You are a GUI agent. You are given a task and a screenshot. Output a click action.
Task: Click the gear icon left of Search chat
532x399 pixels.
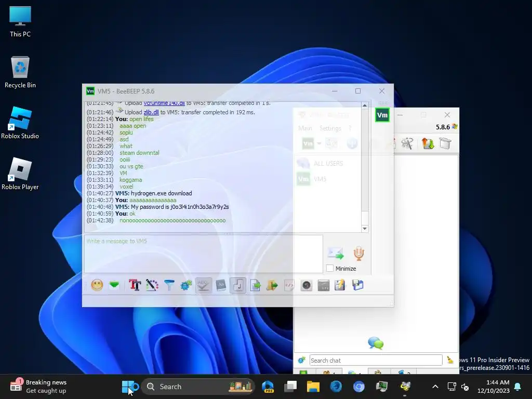pyautogui.click(x=301, y=361)
